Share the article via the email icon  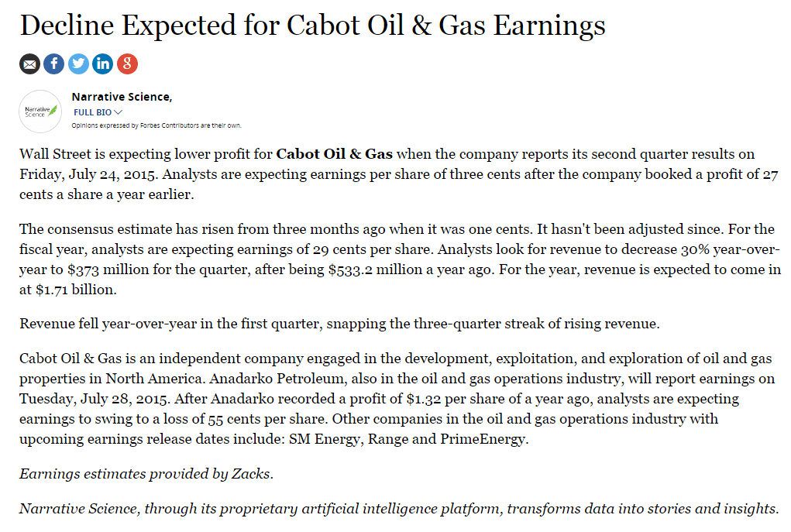click(29, 64)
